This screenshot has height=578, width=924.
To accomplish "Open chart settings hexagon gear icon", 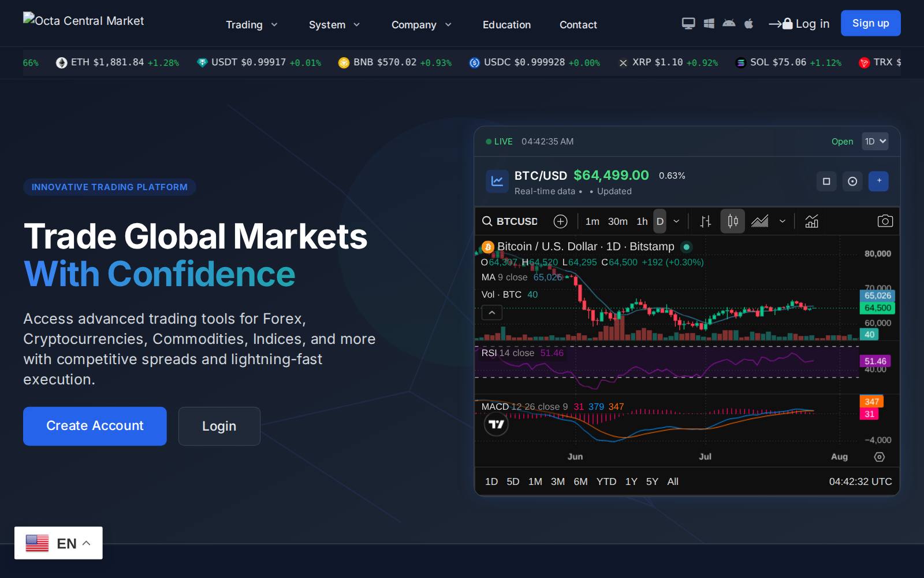I will pyautogui.click(x=879, y=457).
